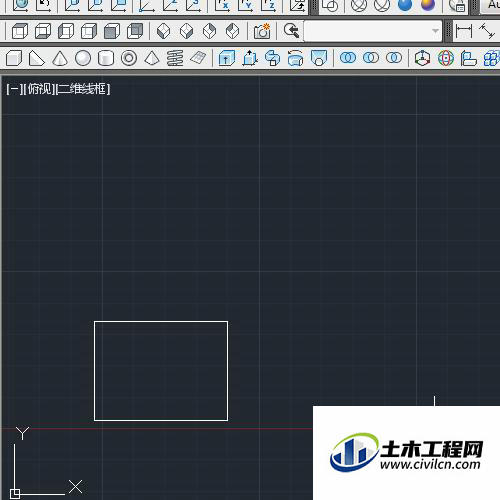Open the 俯视 view controls menu
The height and width of the screenshot is (500, 500).
[40, 89]
